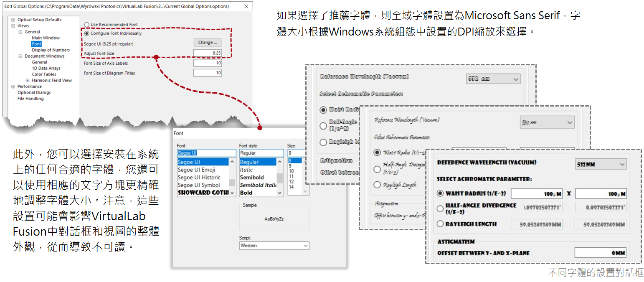This screenshot has height=282, width=644.
Task: Select size 11 in the Size list
Action: click(x=295, y=176)
